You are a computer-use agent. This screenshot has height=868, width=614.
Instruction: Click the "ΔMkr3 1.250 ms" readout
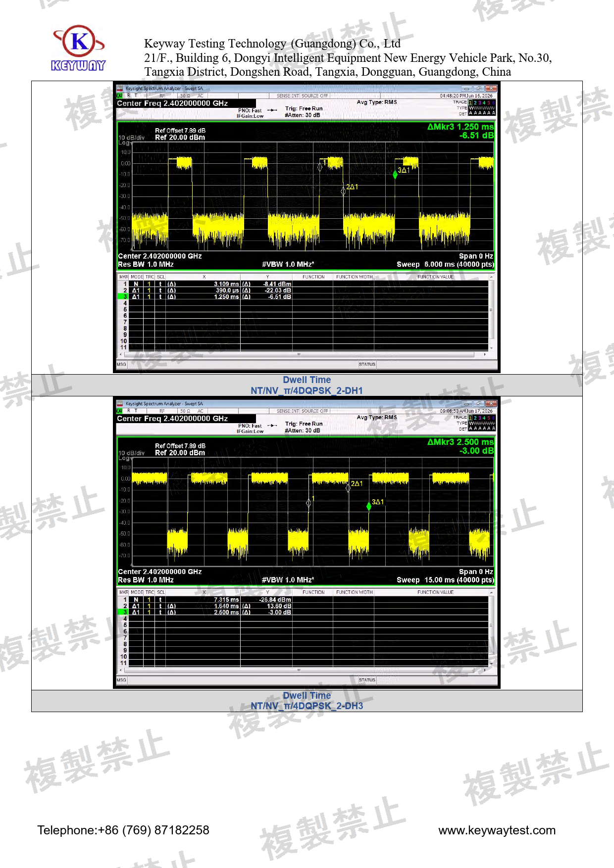click(460, 127)
